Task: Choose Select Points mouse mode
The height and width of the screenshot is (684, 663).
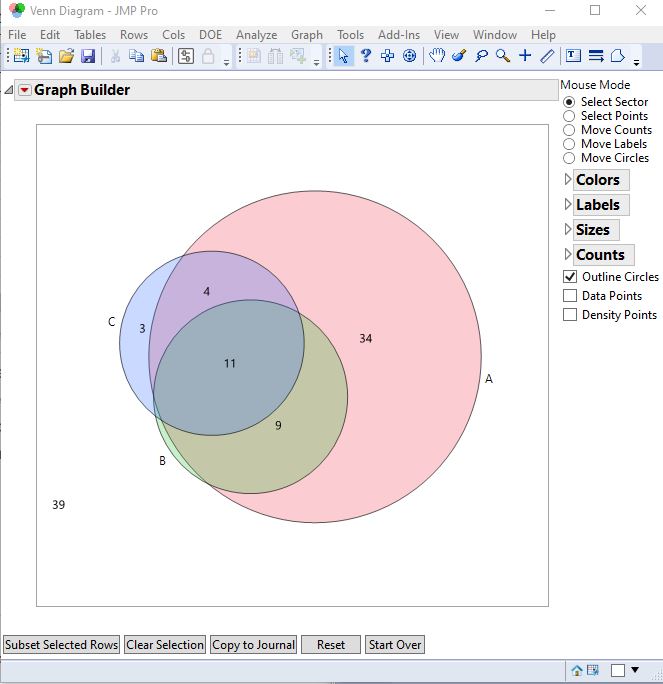Action: coord(570,116)
